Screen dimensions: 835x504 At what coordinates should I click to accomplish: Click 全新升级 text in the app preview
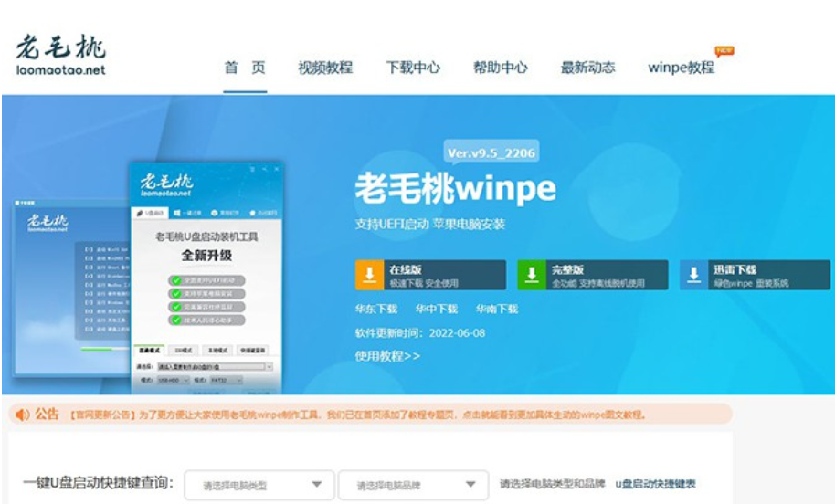coord(206,256)
